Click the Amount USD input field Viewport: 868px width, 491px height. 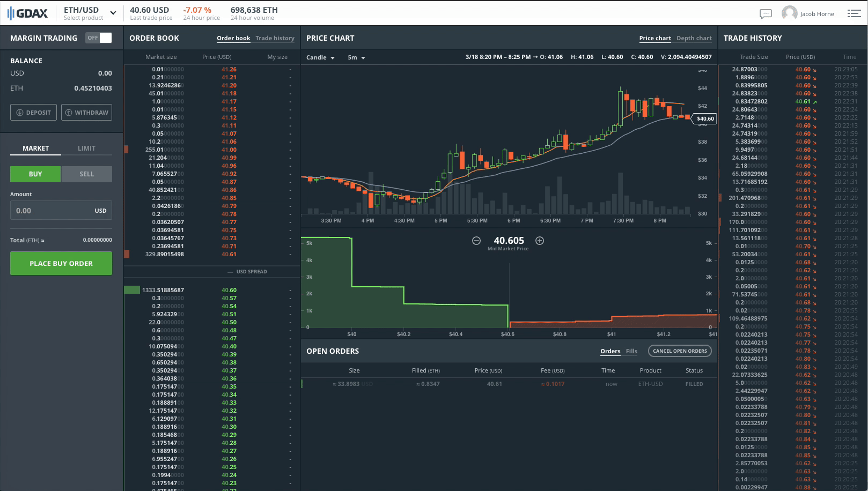pos(61,211)
